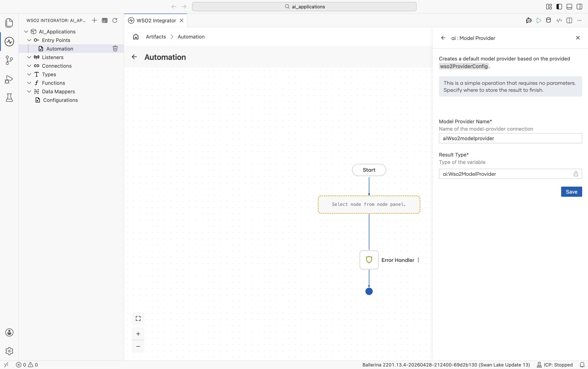Toggle primary side bar visibility

pos(559,7)
